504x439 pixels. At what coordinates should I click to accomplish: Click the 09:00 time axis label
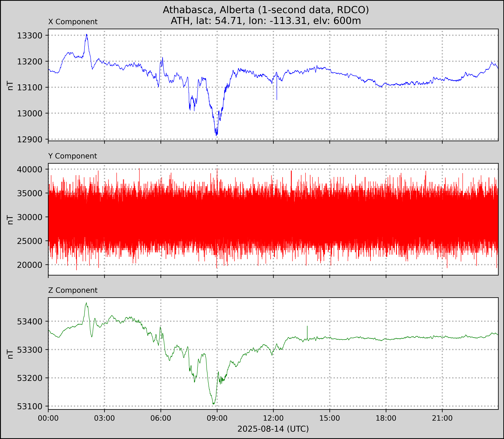click(x=217, y=418)
